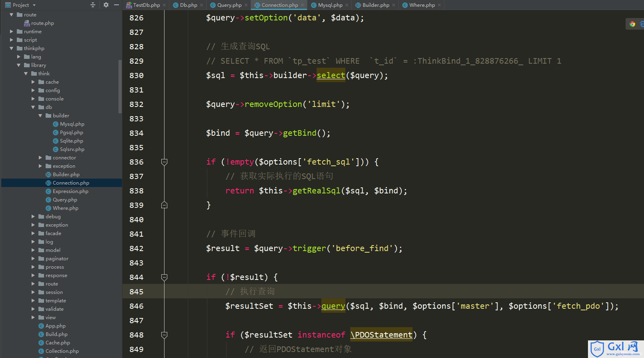Close the Mysql.php tab
Viewport: 644px width, 358px height.
click(347, 5)
